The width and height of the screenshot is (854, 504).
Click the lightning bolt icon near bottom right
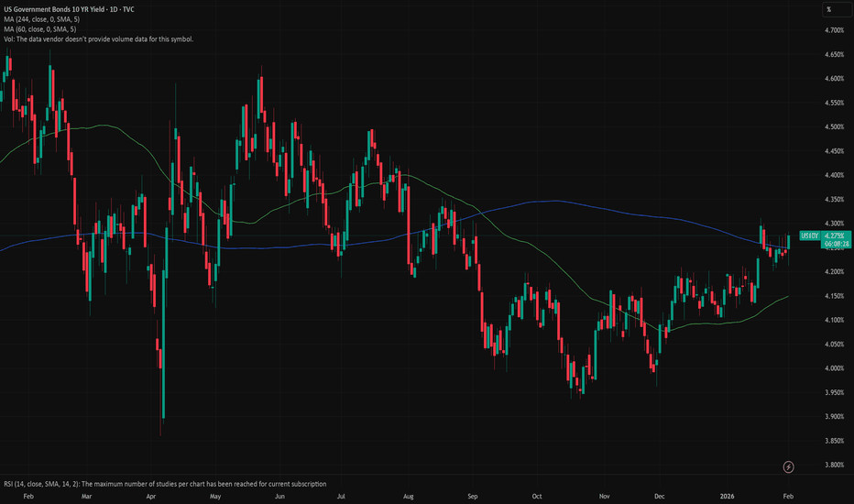(x=790, y=467)
